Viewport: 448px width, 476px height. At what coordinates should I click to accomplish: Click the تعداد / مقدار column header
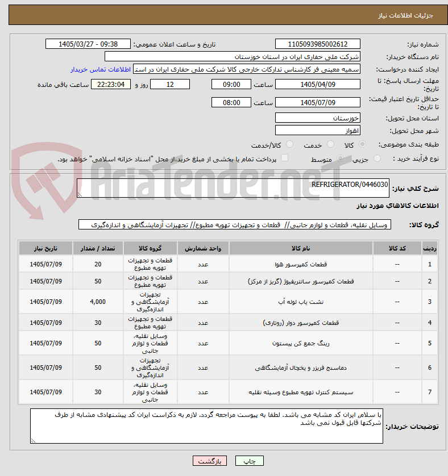98,248
